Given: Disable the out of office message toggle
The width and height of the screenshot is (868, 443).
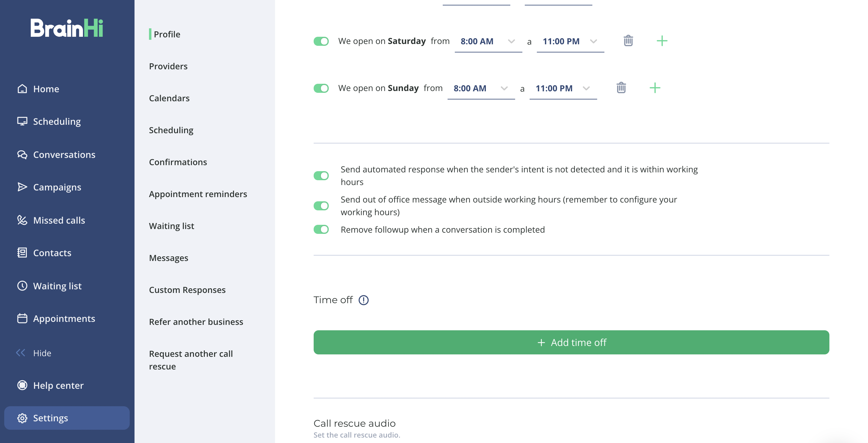Looking at the screenshot, I should pos(321,206).
